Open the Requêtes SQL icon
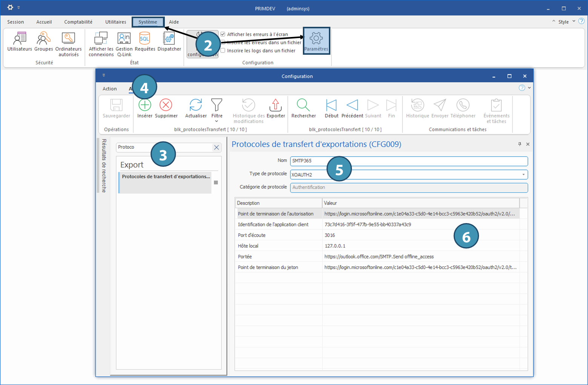The image size is (588, 385). click(x=145, y=39)
